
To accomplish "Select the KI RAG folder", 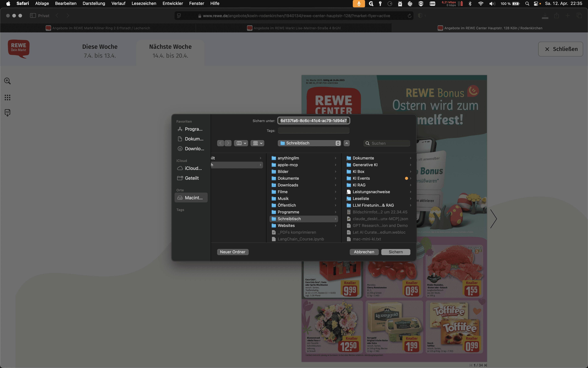I will point(379,185).
